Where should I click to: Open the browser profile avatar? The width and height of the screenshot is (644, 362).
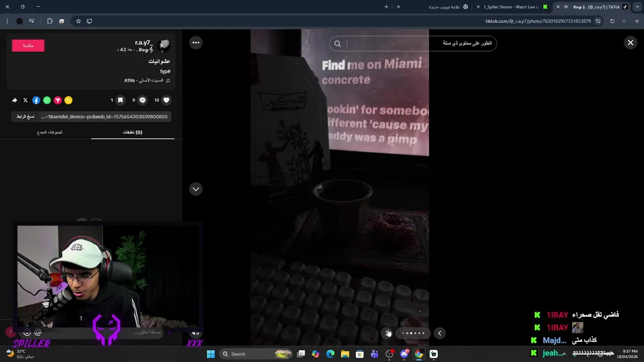point(19,21)
